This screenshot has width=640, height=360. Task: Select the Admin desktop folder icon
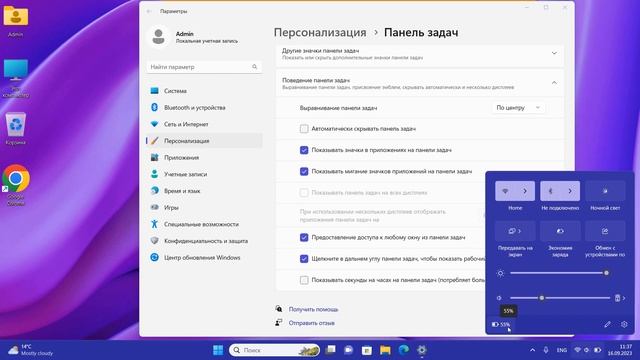16,22
